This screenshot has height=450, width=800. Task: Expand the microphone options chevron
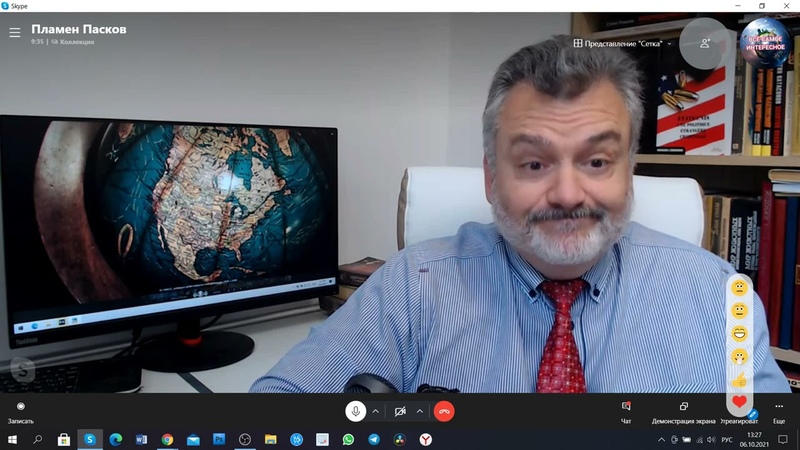coord(376,411)
